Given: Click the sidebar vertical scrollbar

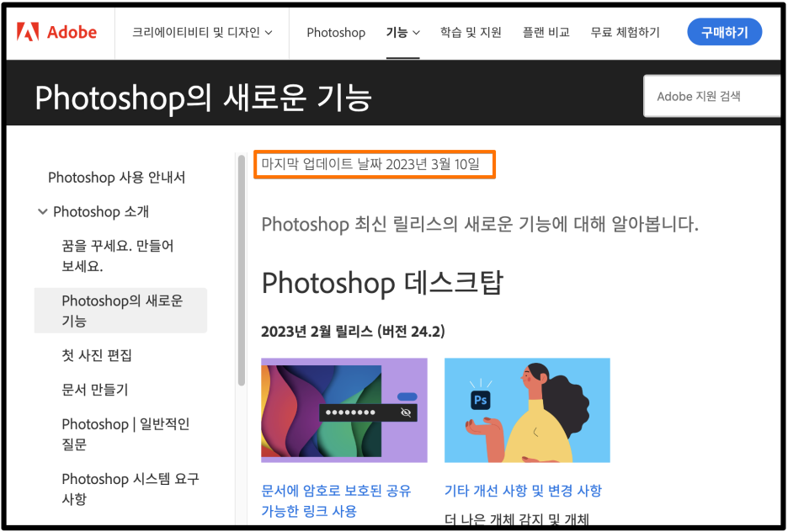Looking at the screenshot, I should (x=242, y=269).
